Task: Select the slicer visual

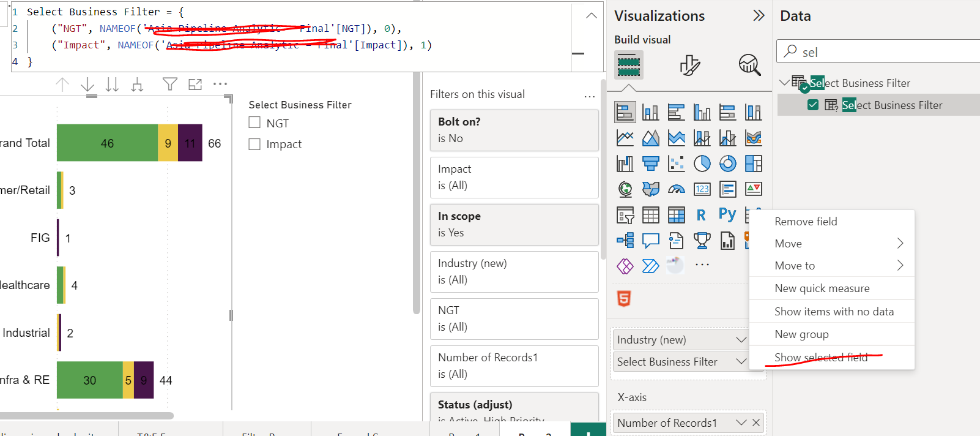Action: [x=625, y=215]
